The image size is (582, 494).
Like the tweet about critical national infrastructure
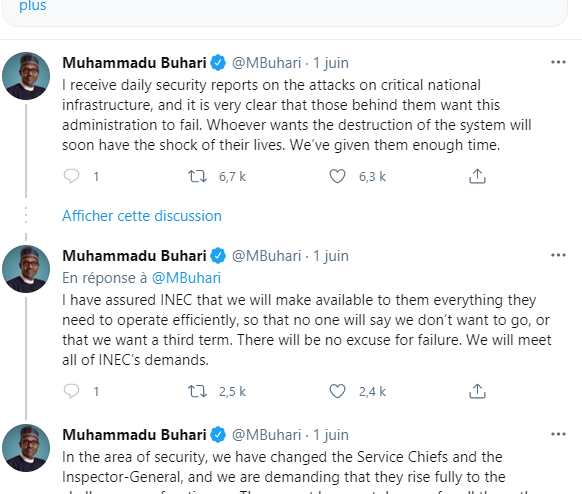pos(337,176)
